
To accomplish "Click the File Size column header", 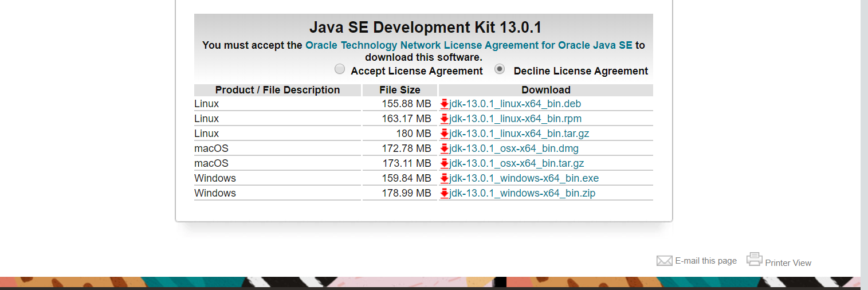I will [400, 90].
